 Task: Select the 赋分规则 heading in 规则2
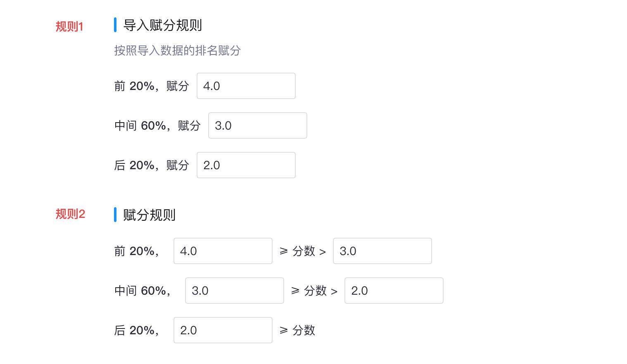click(149, 215)
